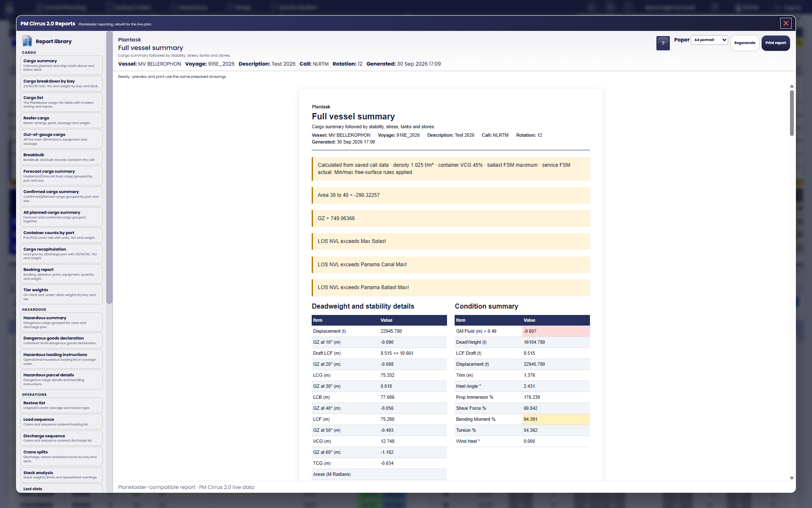Close the PM Cirrus Reports dialog
Screen dimensions: 812x508
point(786,23)
